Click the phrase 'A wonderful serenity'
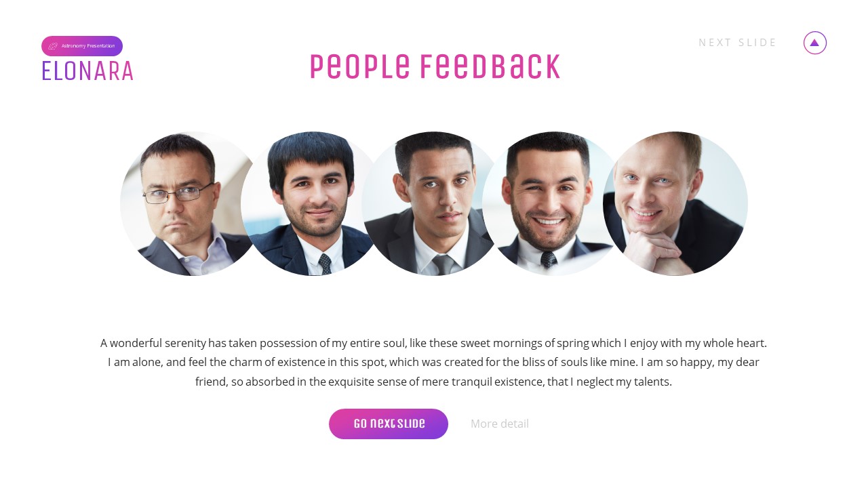This screenshot has height=488, width=868. pyautogui.click(x=153, y=343)
